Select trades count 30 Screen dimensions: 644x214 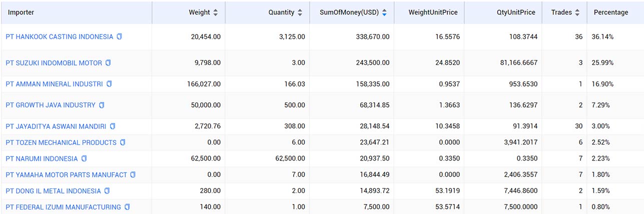578,126
